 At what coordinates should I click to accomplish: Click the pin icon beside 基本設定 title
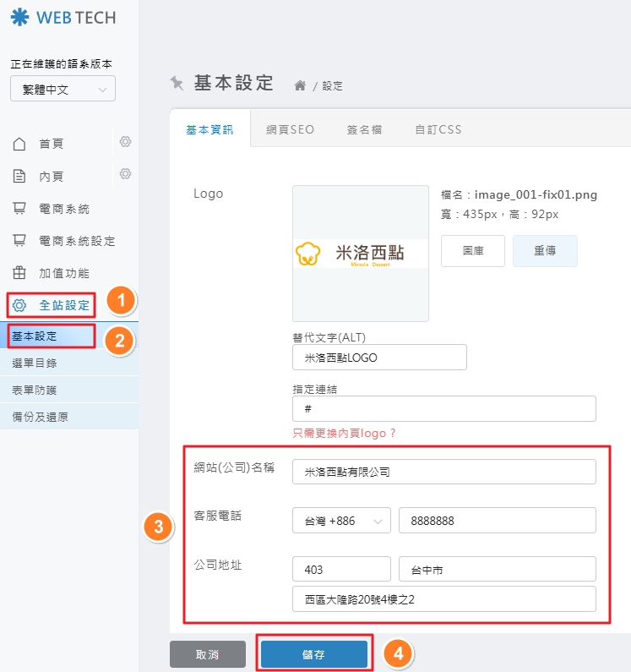pos(177,83)
